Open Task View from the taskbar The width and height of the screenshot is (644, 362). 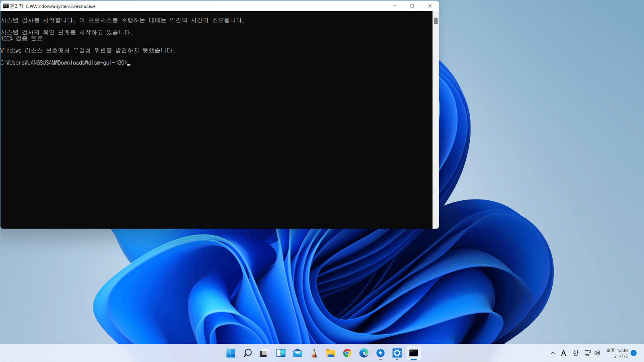click(x=264, y=353)
